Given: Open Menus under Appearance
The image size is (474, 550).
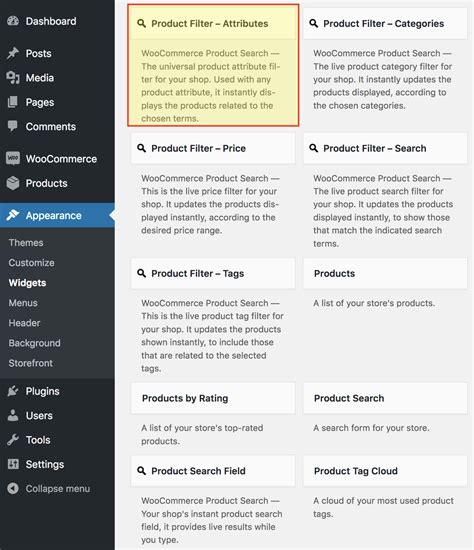Looking at the screenshot, I should point(23,302).
